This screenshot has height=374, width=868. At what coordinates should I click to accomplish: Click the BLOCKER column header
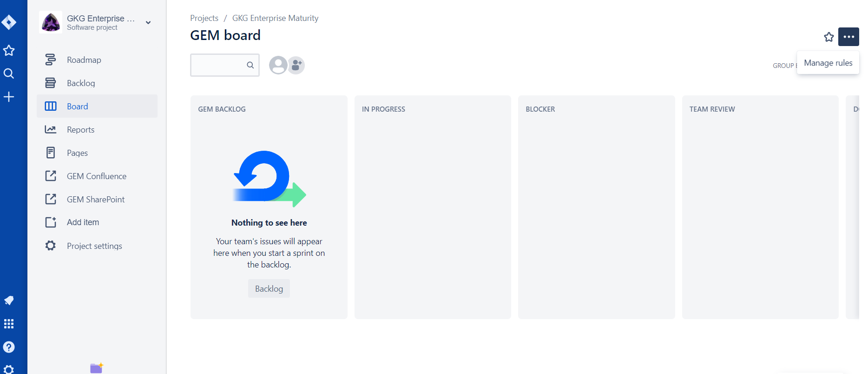(x=540, y=109)
